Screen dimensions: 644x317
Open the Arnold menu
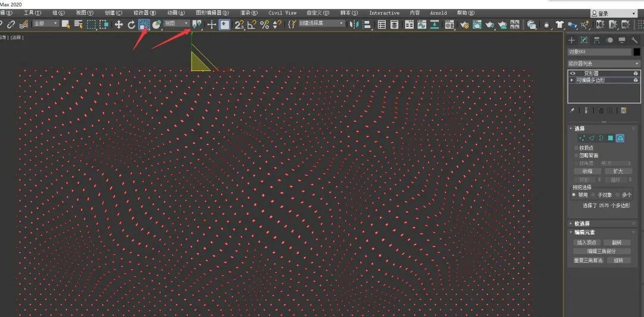tap(438, 13)
